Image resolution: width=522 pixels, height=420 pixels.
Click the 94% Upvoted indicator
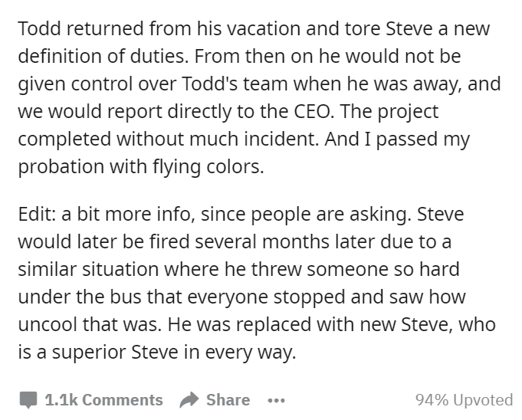pyautogui.click(x=464, y=400)
